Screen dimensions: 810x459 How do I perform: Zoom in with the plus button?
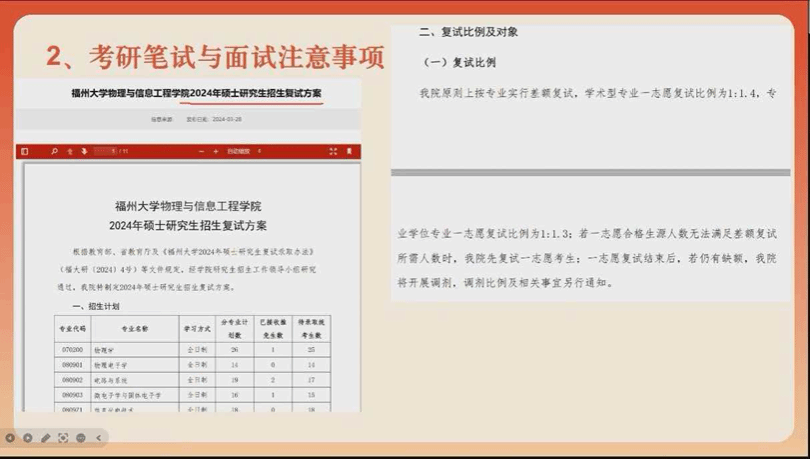click(x=216, y=152)
